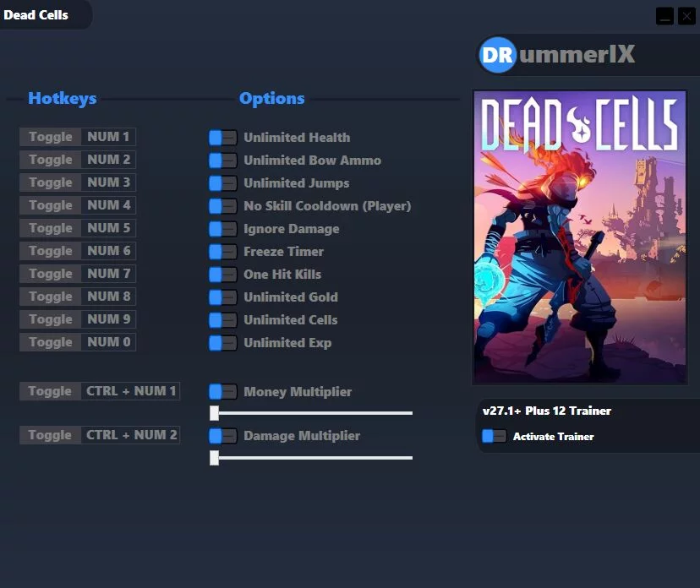Click the Money Multiplier slider handle
Screen dimensions: 700x588
[x=214, y=413]
